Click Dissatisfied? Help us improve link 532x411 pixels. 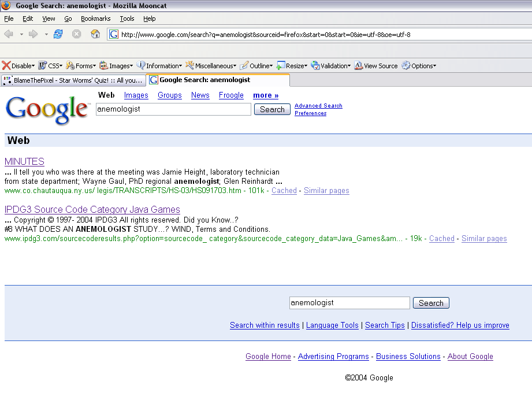pyautogui.click(x=460, y=325)
